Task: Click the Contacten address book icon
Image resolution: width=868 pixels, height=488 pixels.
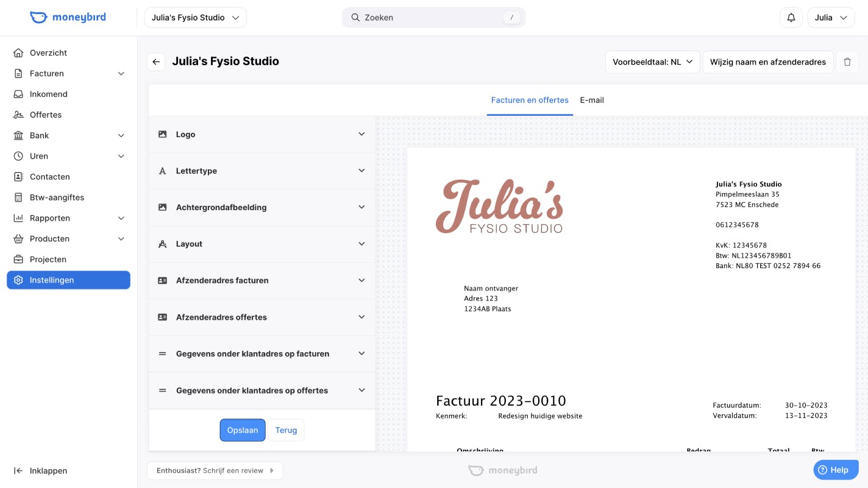Action: click(x=18, y=177)
